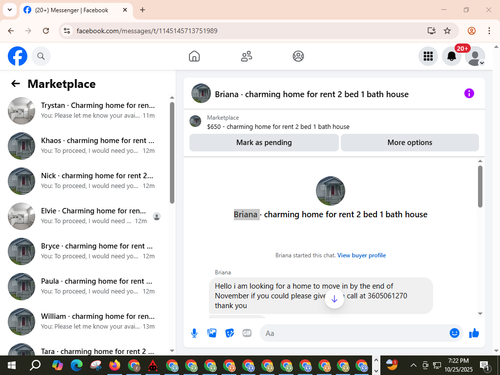Reload the page
This screenshot has height=375, width=500.
(46, 31)
